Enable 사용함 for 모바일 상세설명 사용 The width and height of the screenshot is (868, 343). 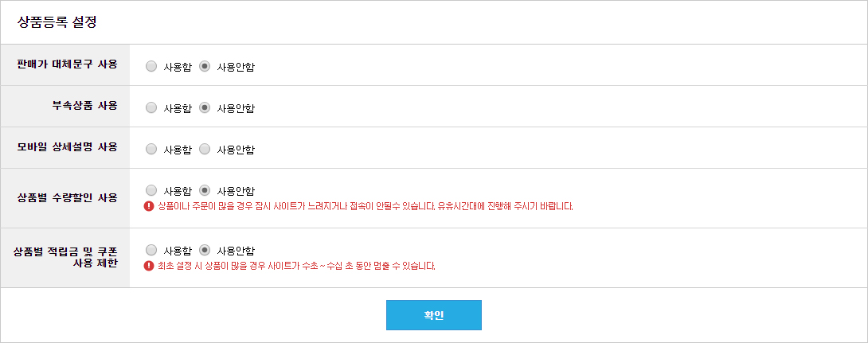pos(151,150)
